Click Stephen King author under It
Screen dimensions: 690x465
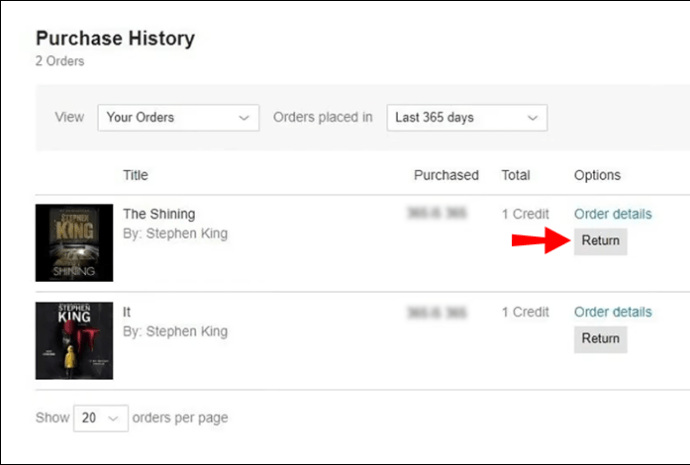(187, 331)
